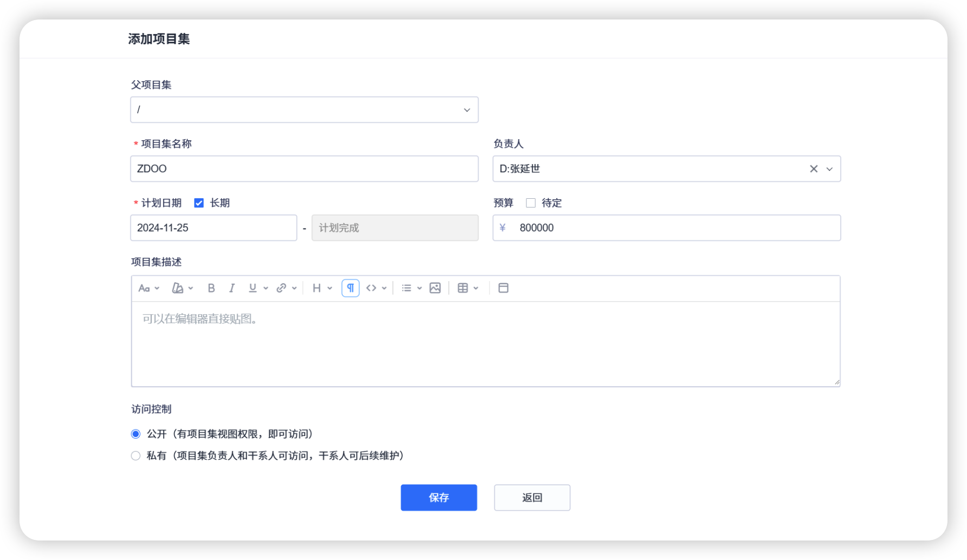Image resolution: width=967 pixels, height=560 pixels.
Task: Click the budget amount field 800000
Action: click(x=667, y=228)
